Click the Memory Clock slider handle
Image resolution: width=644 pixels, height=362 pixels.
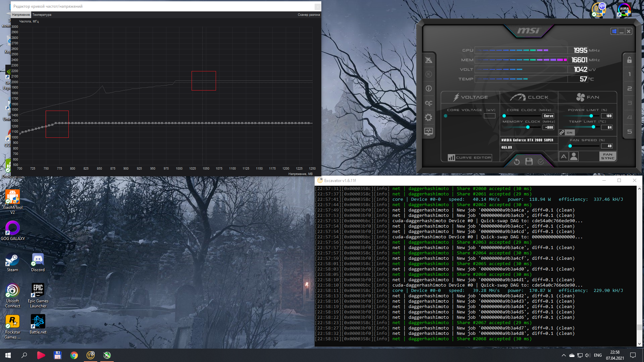point(528,127)
